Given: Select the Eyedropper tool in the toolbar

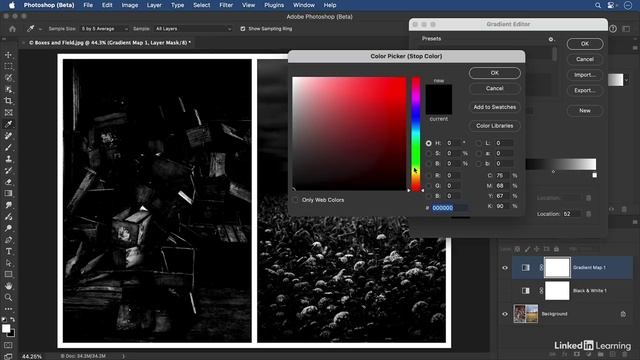Looking at the screenshot, I should [8, 124].
